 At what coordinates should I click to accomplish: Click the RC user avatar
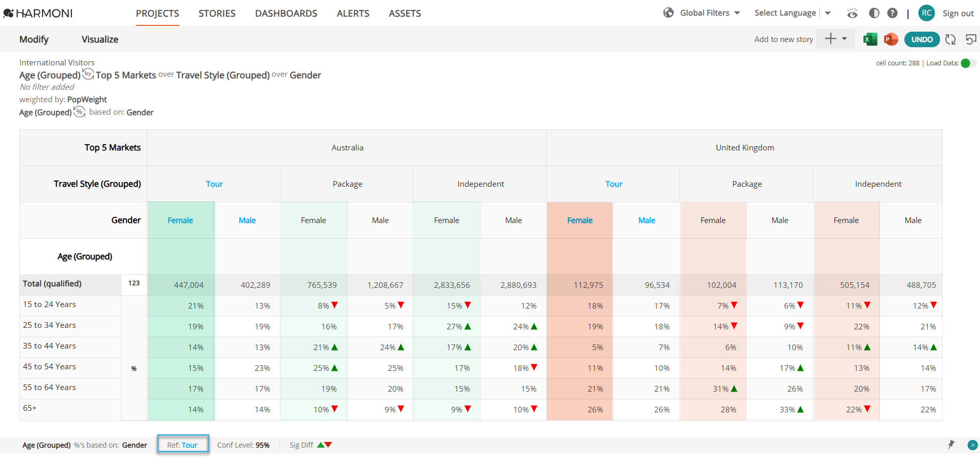coord(927,13)
